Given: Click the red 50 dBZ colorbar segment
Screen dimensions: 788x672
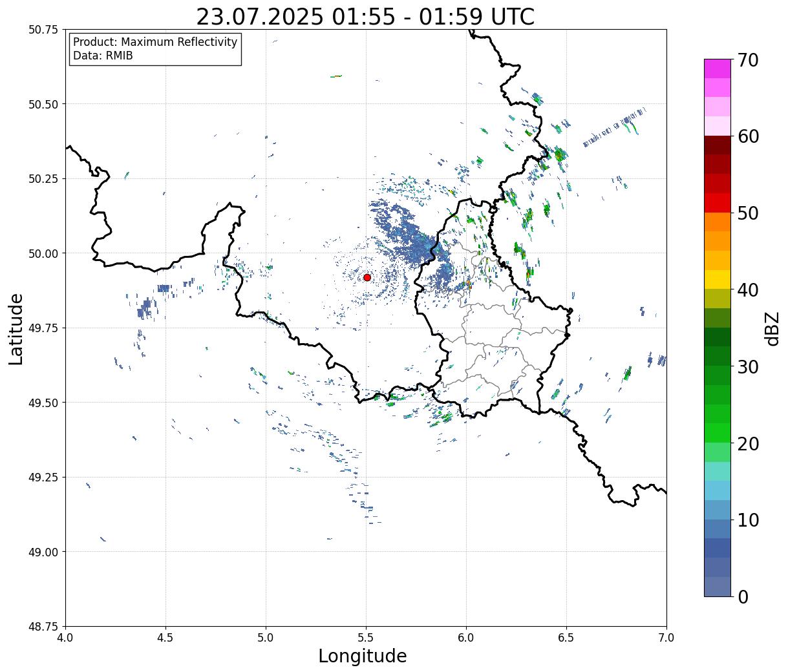Looking at the screenshot, I should pyautogui.click(x=717, y=203).
